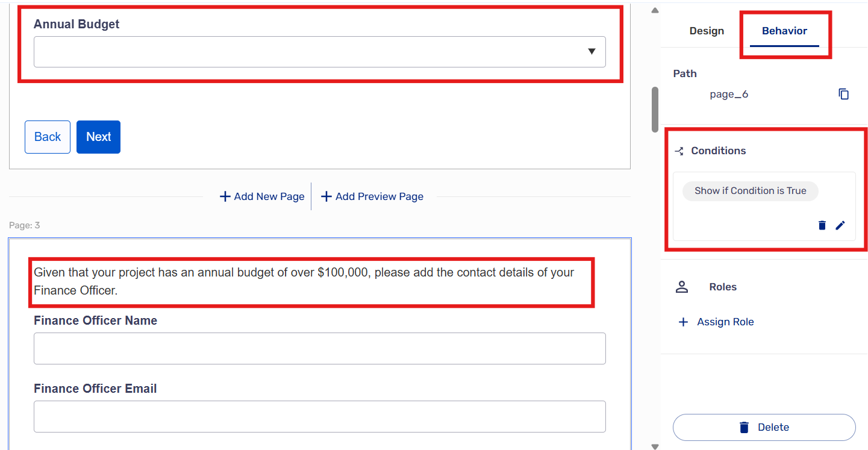This screenshot has width=868, height=450.
Task: Copy the page_6 path to clipboard
Action: 843,94
